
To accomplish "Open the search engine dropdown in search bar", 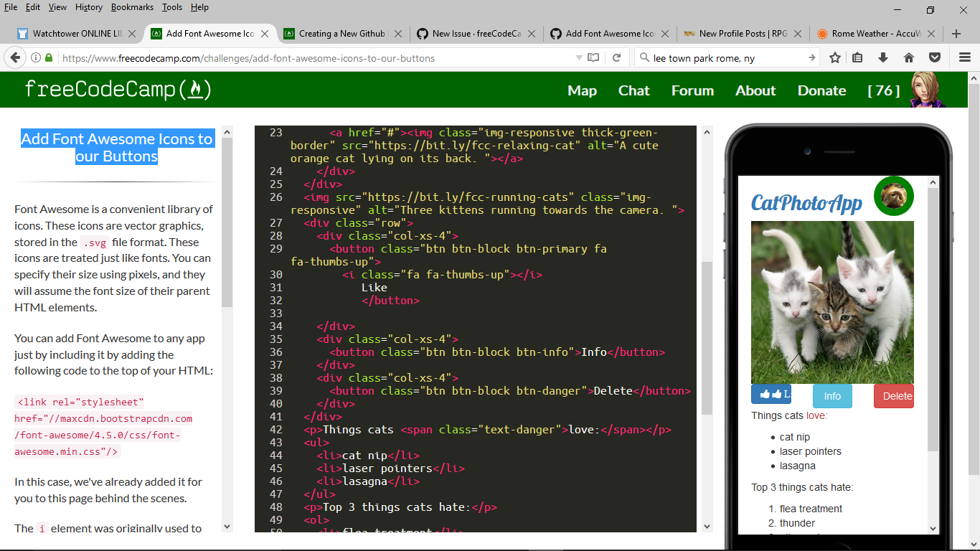I will (x=645, y=57).
